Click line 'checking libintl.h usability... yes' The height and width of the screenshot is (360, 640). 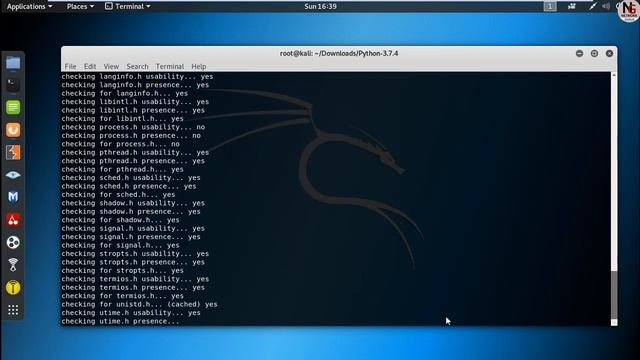click(136, 102)
